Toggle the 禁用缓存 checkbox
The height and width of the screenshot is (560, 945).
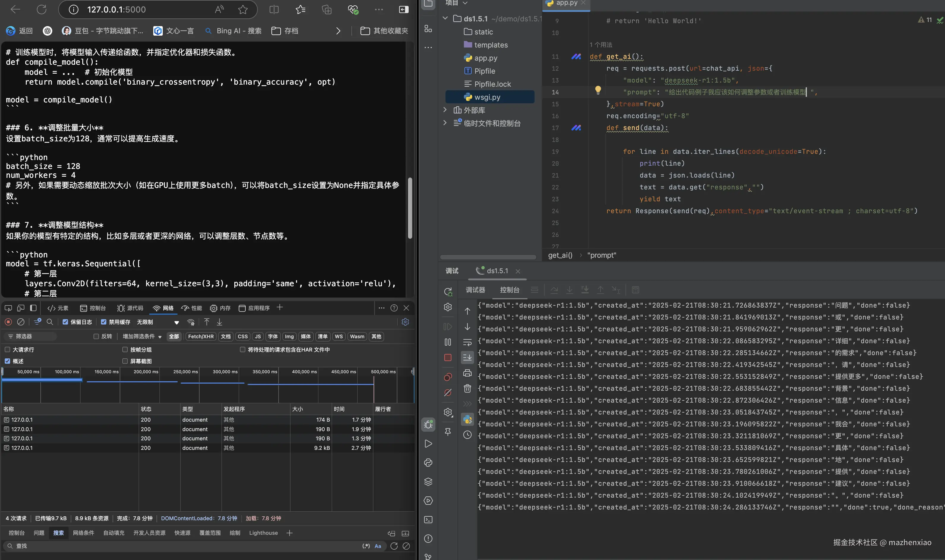pyautogui.click(x=103, y=322)
